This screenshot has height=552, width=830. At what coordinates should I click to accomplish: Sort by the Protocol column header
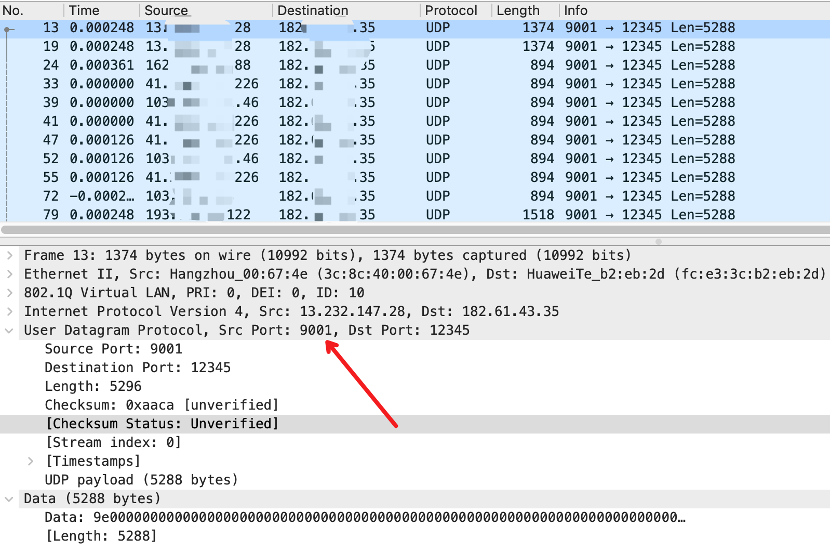[450, 10]
